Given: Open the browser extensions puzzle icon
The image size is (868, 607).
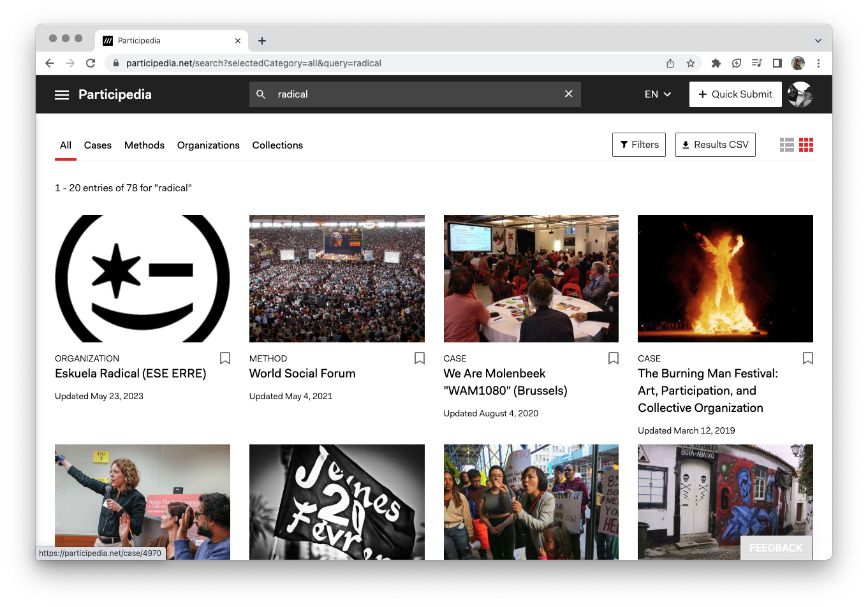Looking at the screenshot, I should coord(716,63).
